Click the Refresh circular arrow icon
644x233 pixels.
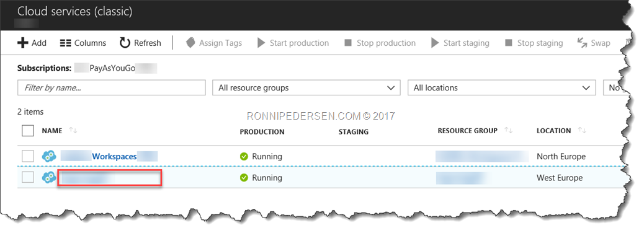coord(125,43)
